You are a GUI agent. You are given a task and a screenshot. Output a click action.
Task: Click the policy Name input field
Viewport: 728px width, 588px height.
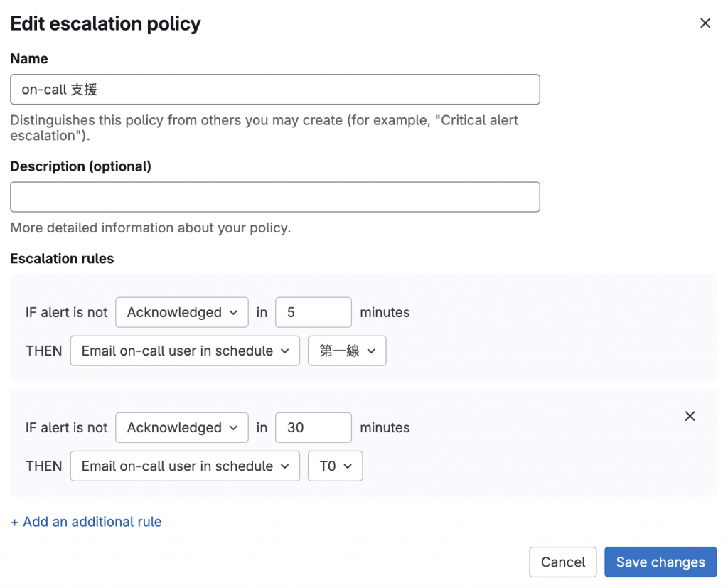pos(275,90)
